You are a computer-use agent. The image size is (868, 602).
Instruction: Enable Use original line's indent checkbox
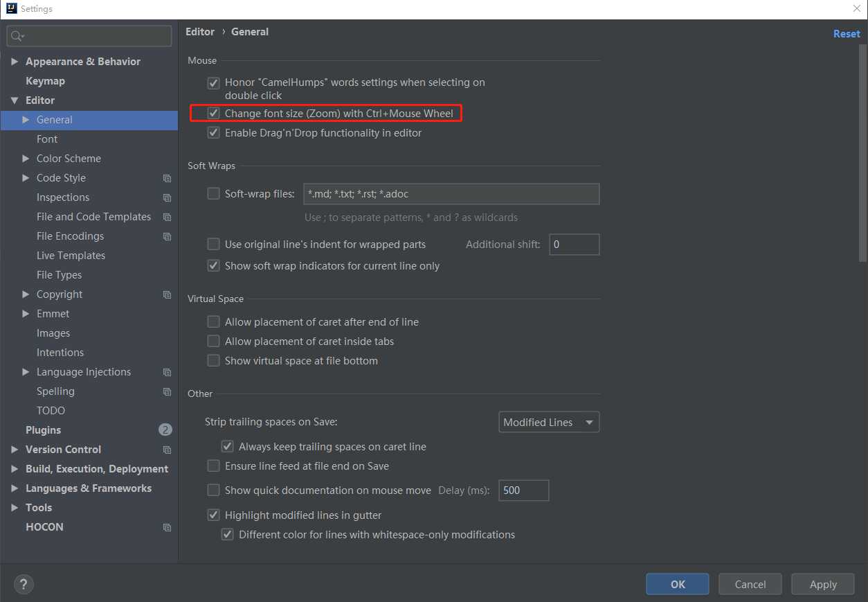coord(213,244)
